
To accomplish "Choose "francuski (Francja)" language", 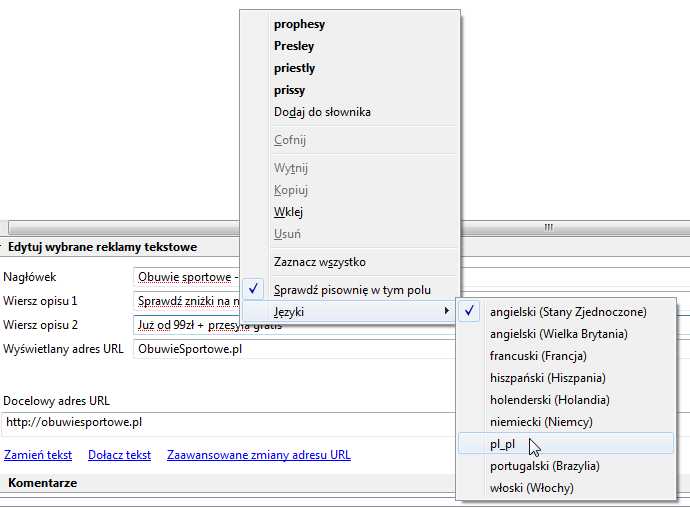I will pos(538,356).
